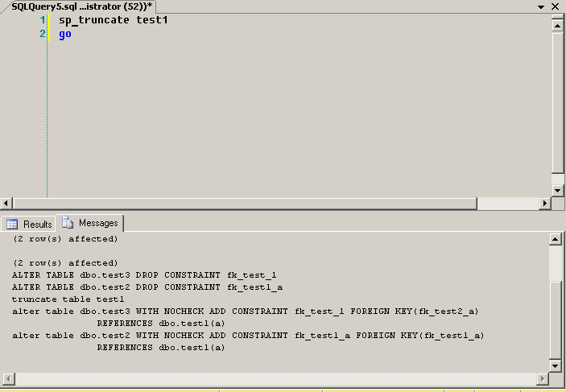Image resolution: width=566 pixels, height=392 pixels.
Task: Click Messages pane horizontal left arrow
Action: [x=7, y=378]
